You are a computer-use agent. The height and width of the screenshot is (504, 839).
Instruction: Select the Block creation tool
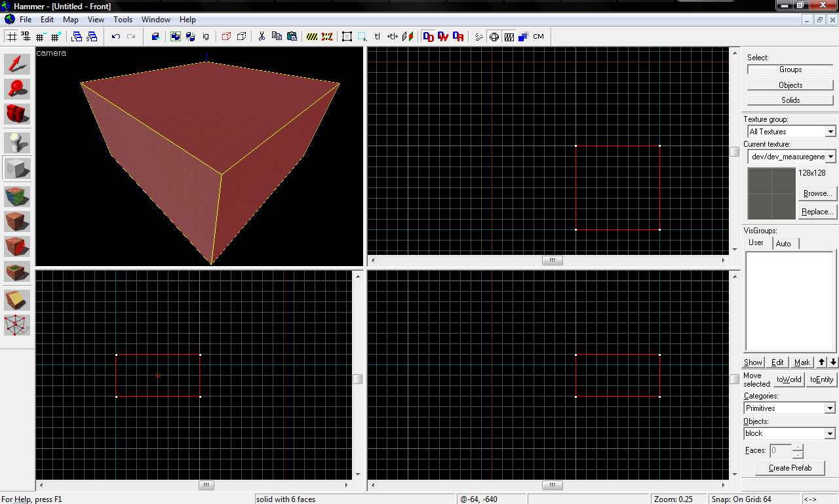pyautogui.click(x=18, y=168)
